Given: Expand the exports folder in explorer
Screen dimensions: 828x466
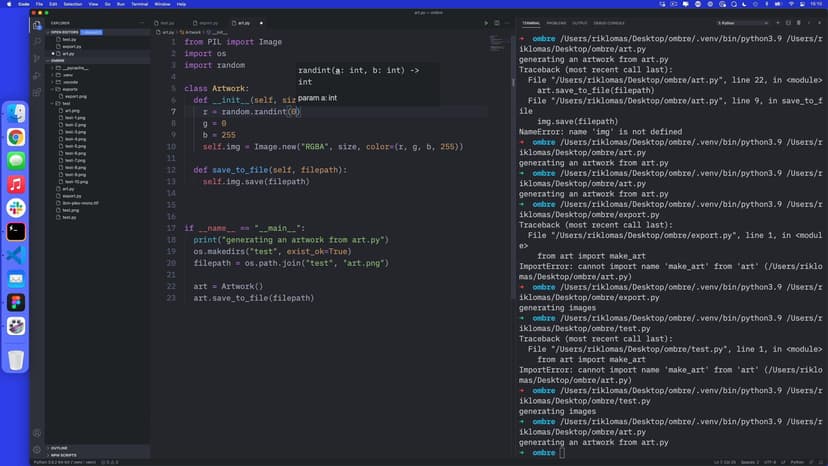Looking at the screenshot, I should click(x=69, y=88).
